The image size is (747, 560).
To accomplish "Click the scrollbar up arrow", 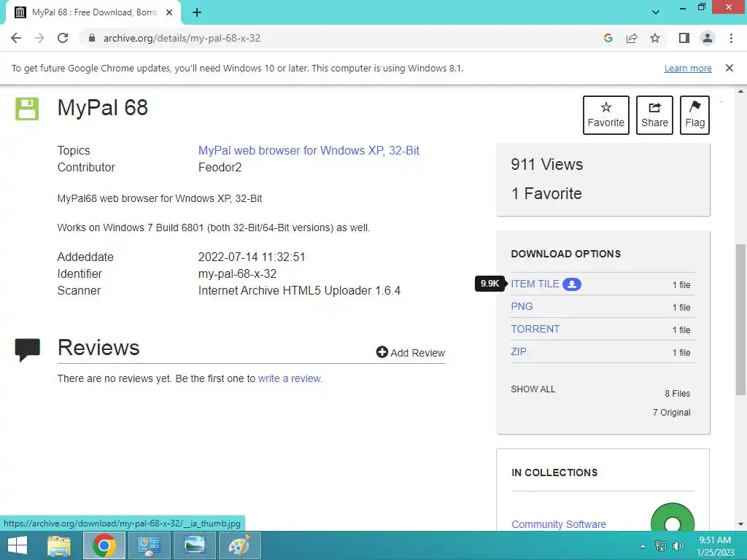I will tap(740, 91).
